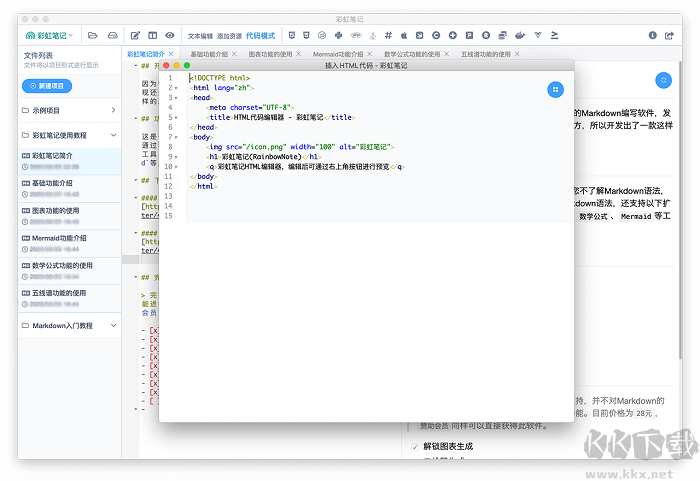Click the eye preview icon in toolbar
Image resolution: width=700 pixels, height=481 pixels.
pyautogui.click(x=170, y=35)
